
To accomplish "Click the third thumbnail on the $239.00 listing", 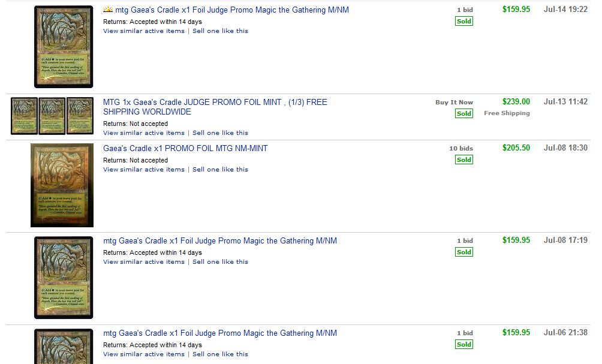I will click(80, 116).
